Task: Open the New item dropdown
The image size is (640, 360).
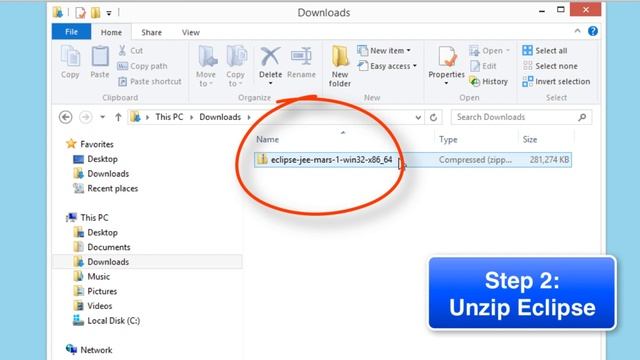Action: [384, 51]
